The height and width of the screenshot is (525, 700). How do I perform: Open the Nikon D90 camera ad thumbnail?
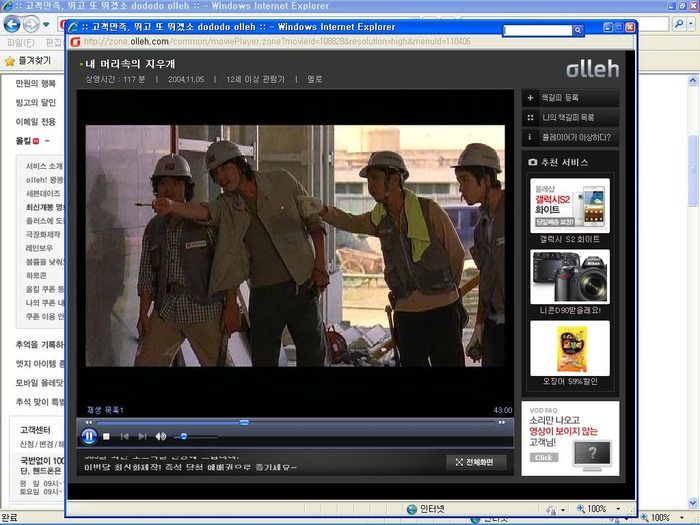coord(570,277)
